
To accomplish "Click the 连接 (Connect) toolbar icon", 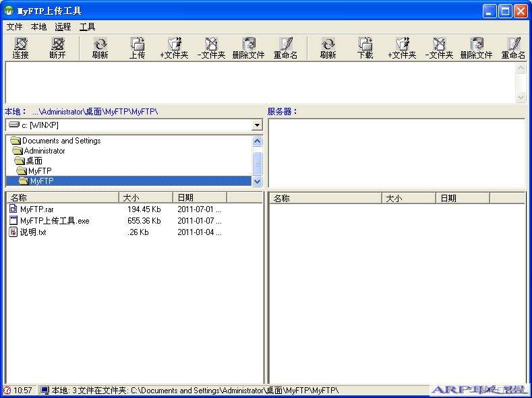I will (x=21, y=48).
